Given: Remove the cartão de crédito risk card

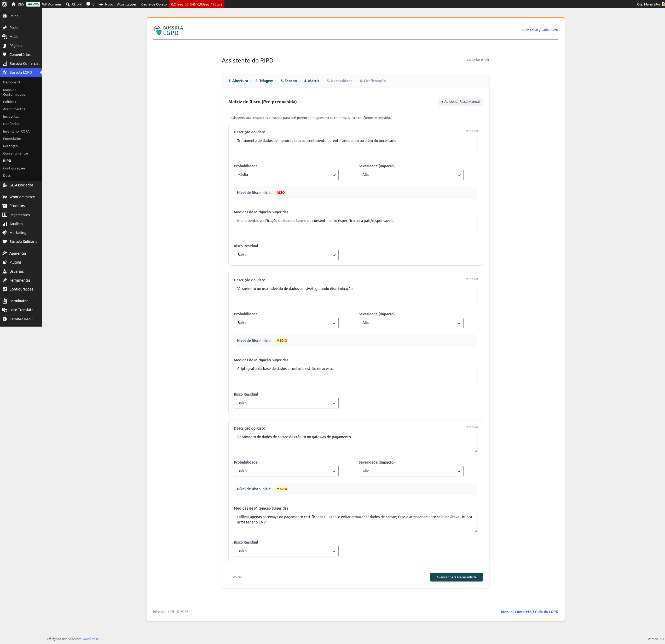Looking at the screenshot, I should tap(471, 428).
